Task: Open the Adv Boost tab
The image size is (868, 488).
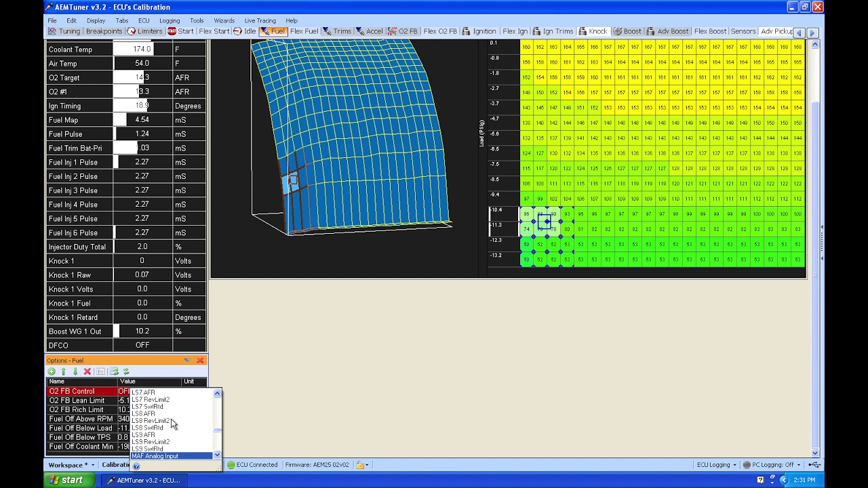Action: 668,31
